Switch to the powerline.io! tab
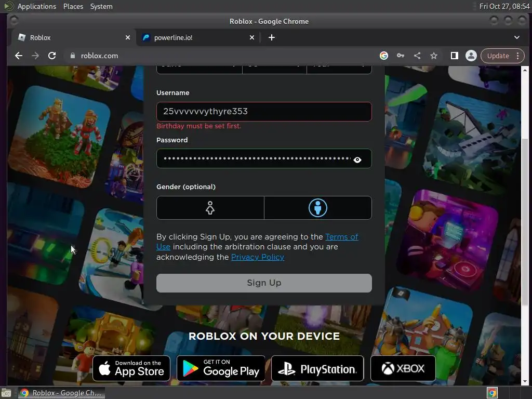The width and height of the screenshot is (532, 399). click(198, 37)
